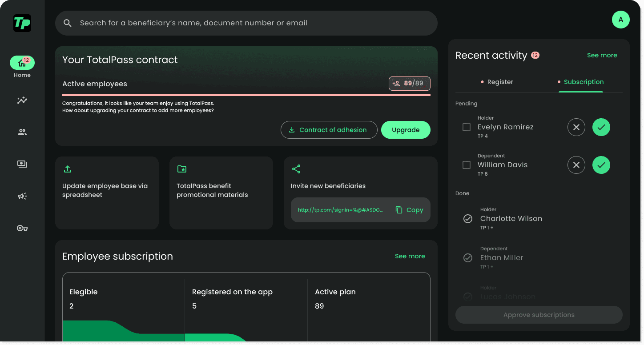
Task: Open the key access sidebar icon
Action: pyautogui.click(x=22, y=228)
